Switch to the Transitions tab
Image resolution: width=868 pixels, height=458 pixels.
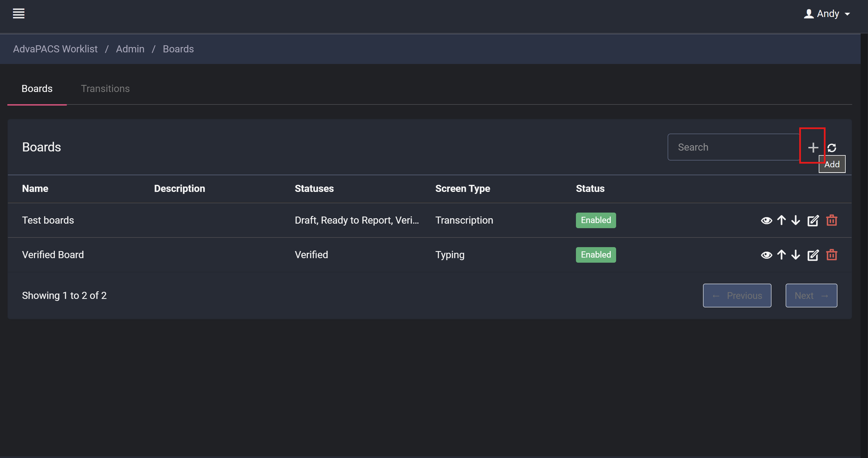(x=105, y=89)
